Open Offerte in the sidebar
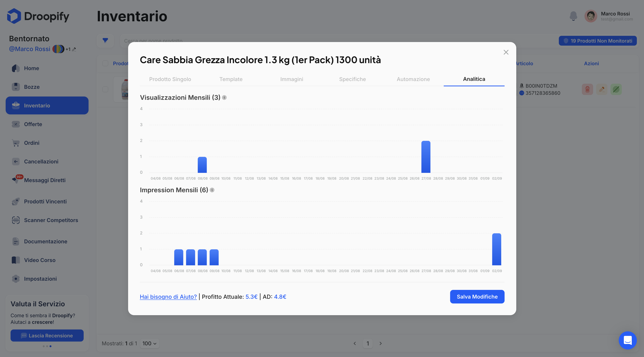Screen dimensions: 644x357 click(x=47, y=124)
